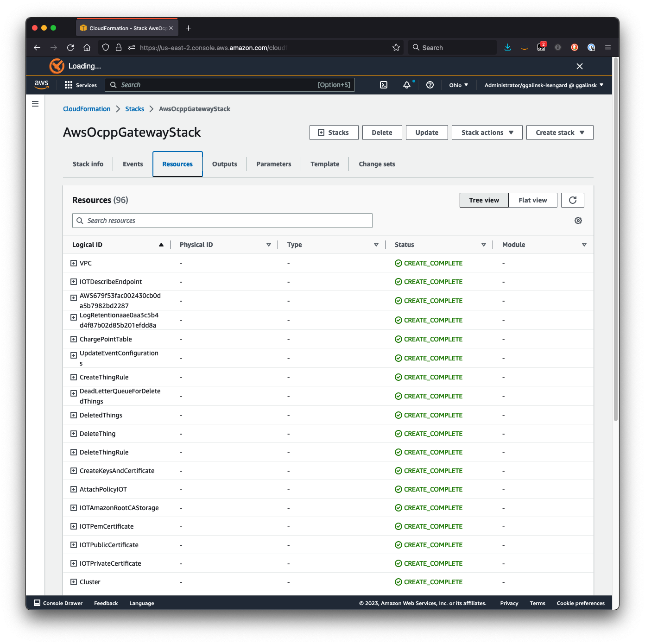Viewport: 645px width, 644px height.
Task: Click the AWS logo to go home
Action: tap(41, 85)
